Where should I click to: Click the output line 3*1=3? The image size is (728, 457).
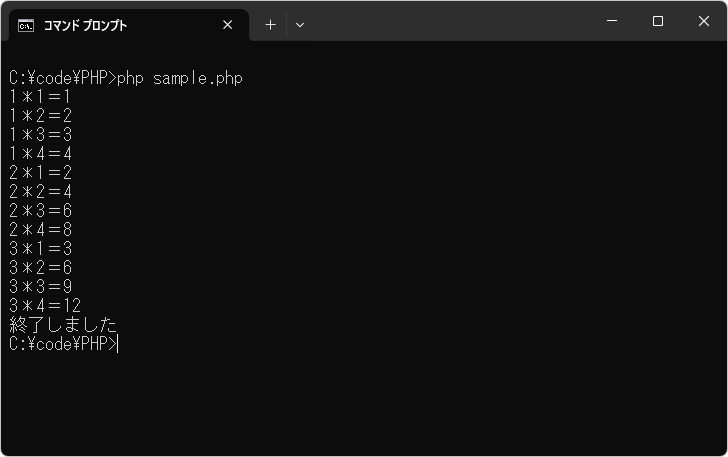pyautogui.click(x=40, y=249)
